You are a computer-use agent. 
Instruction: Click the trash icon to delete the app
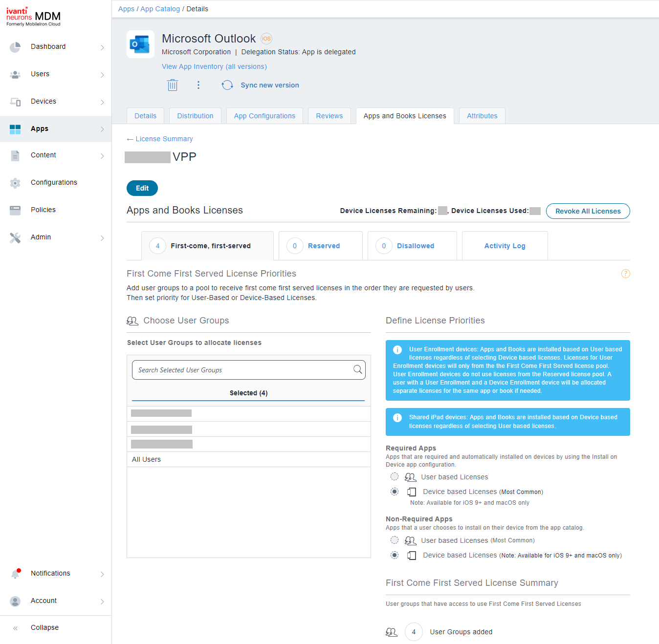pos(172,85)
